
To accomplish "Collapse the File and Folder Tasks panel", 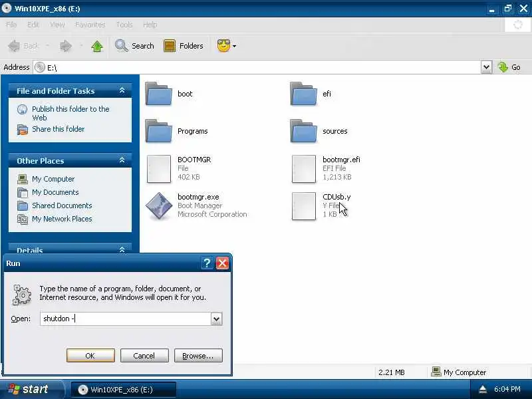I will [122, 90].
